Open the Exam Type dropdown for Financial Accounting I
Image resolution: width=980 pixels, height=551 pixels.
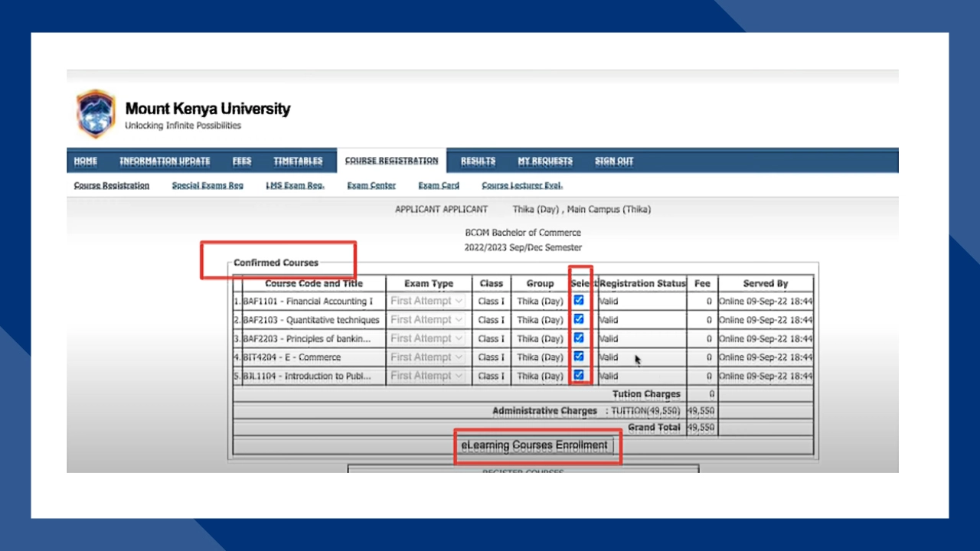(427, 301)
